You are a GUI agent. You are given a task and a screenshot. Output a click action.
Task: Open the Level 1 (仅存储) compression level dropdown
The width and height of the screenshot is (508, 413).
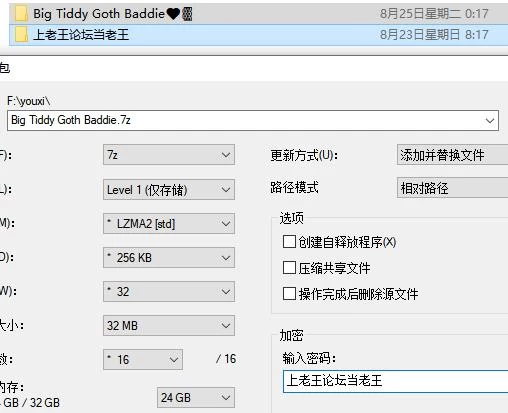[169, 190]
